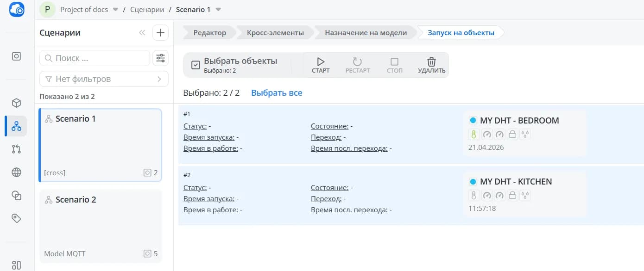Click the green P project avatar
The height and width of the screenshot is (271, 644).
[x=47, y=9]
